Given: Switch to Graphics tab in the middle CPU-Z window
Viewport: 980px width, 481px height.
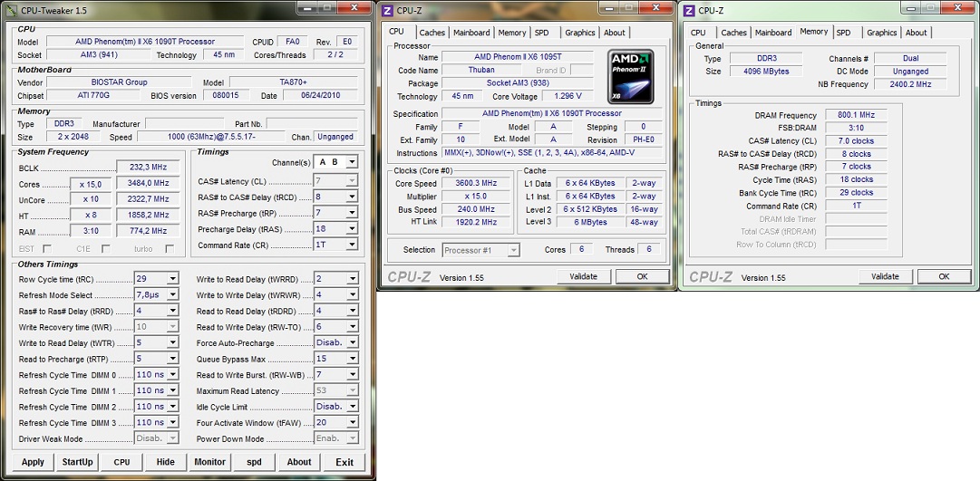Looking at the screenshot, I should pyautogui.click(x=580, y=33).
